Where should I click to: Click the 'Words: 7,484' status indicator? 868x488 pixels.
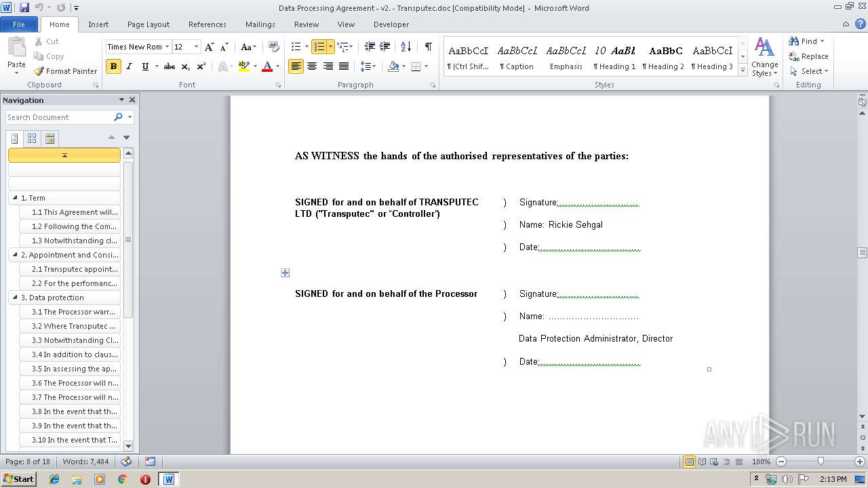click(x=85, y=462)
